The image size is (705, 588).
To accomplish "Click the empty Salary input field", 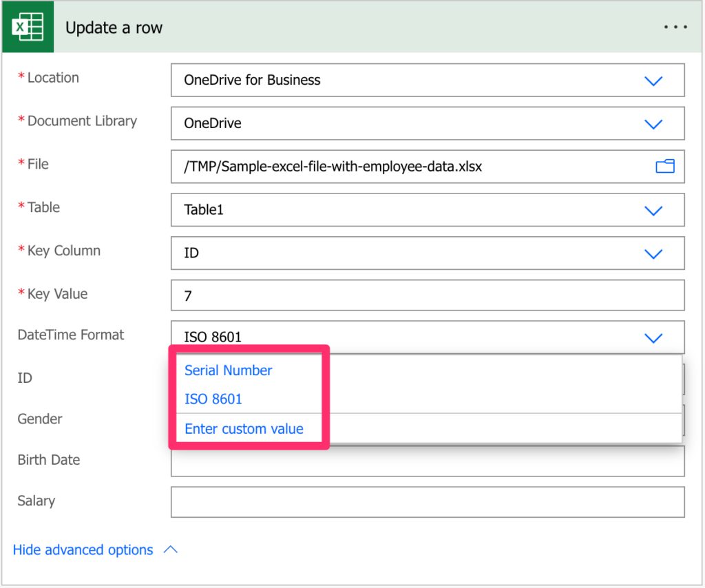I will tap(427, 501).
